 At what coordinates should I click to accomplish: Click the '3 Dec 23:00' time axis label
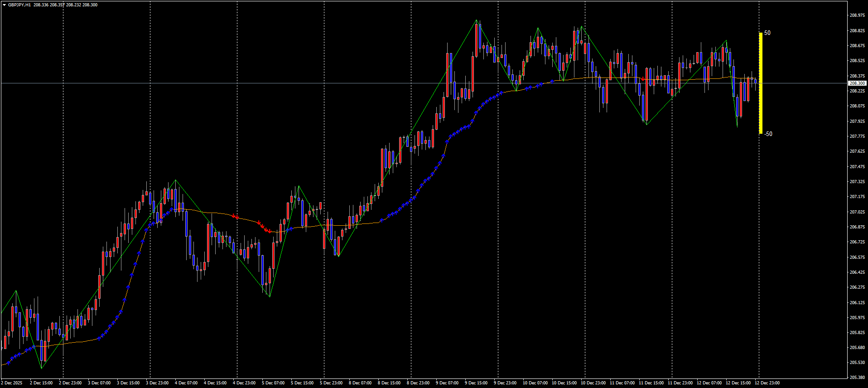[157, 383]
